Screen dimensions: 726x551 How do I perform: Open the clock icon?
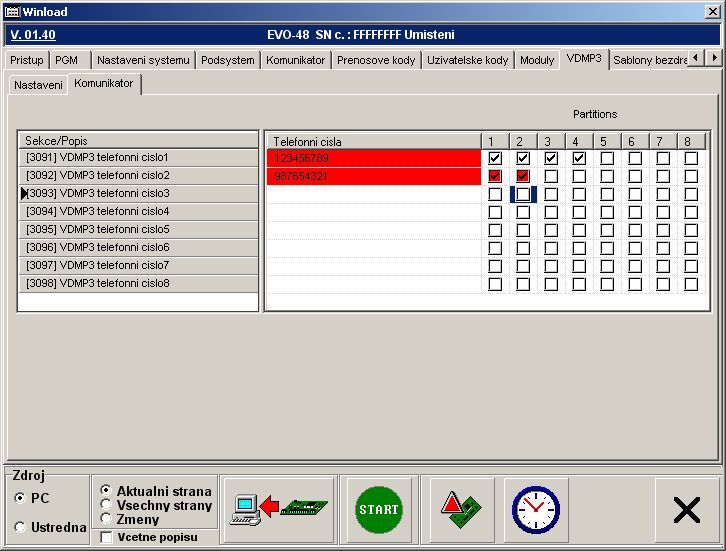pyautogui.click(x=535, y=509)
